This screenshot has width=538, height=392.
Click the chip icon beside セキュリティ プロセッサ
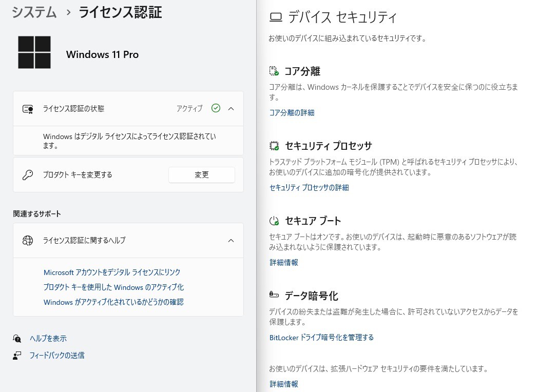274,146
